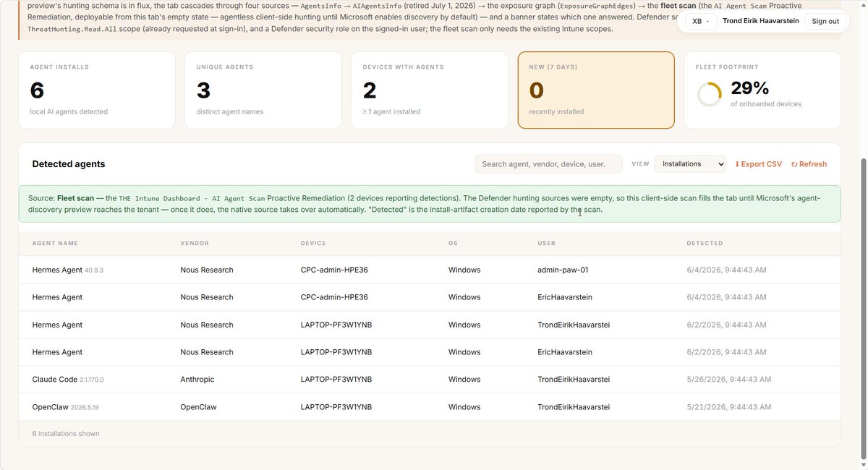Click the Detected agents heading
This screenshot has height=470, width=868.
(69, 164)
